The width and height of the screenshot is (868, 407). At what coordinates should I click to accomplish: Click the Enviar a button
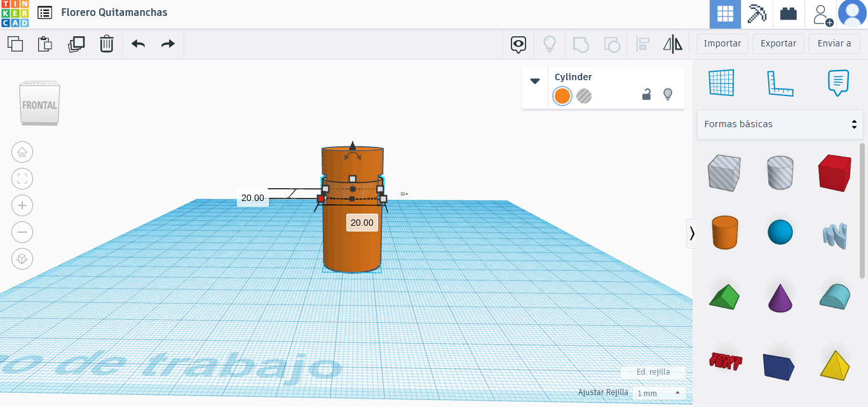tap(834, 44)
